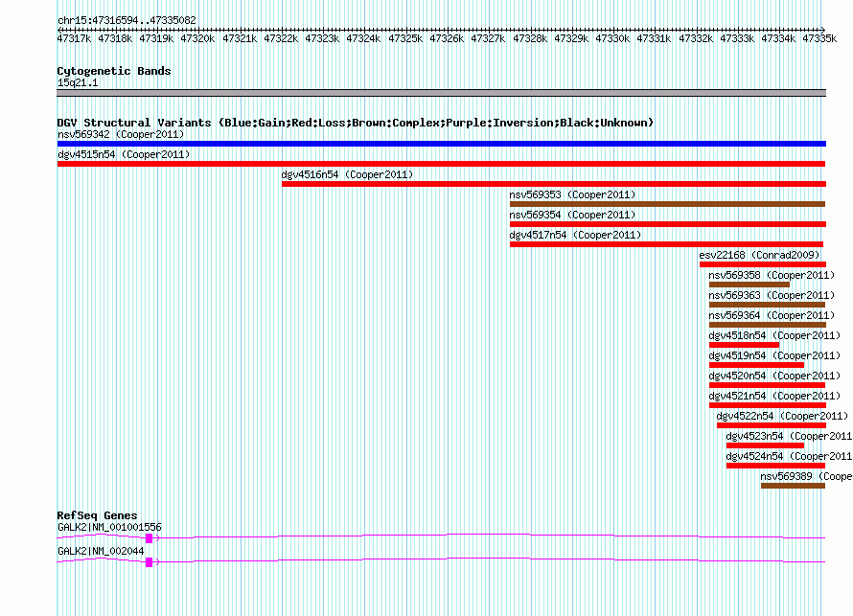Click the DGV Structural Variants track title
Image resolution: width=853 pixels, height=616 pixels.
pyautogui.click(x=356, y=123)
